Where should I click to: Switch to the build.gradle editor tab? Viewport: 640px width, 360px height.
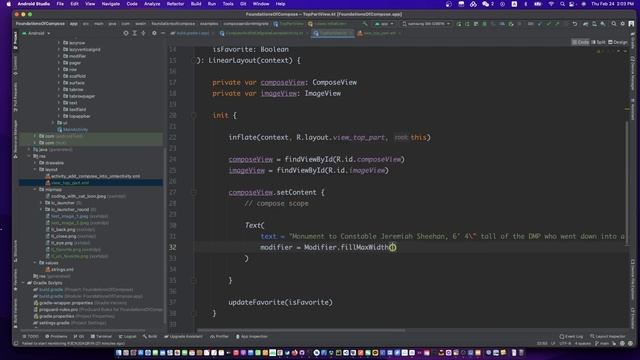(192, 33)
